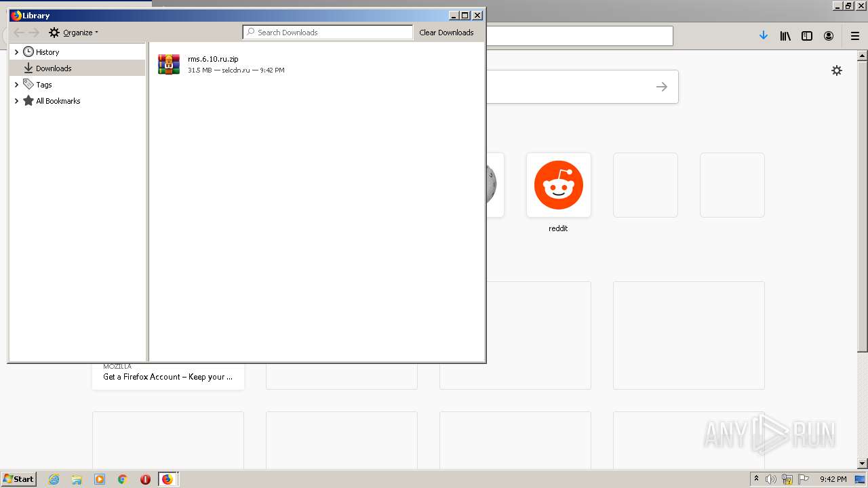Image resolution: width=868 pixels, height=488 pixels.
Task: Click the scrollbar down arrow in Firefox
Action: (x=863, y=464)
